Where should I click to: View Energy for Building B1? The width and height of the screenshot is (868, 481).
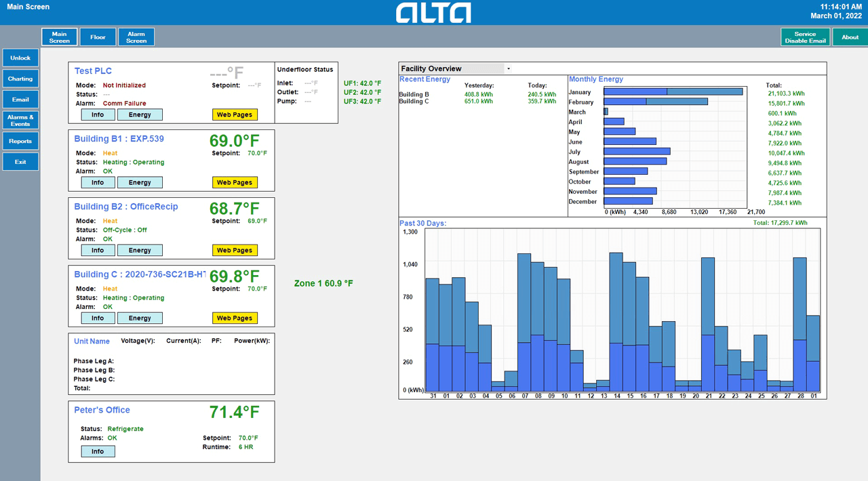click(140, 182)
